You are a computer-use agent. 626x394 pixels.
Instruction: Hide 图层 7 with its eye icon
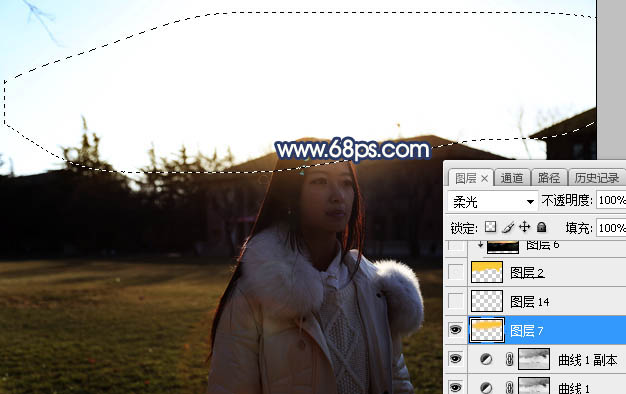[x=456, y=330]
